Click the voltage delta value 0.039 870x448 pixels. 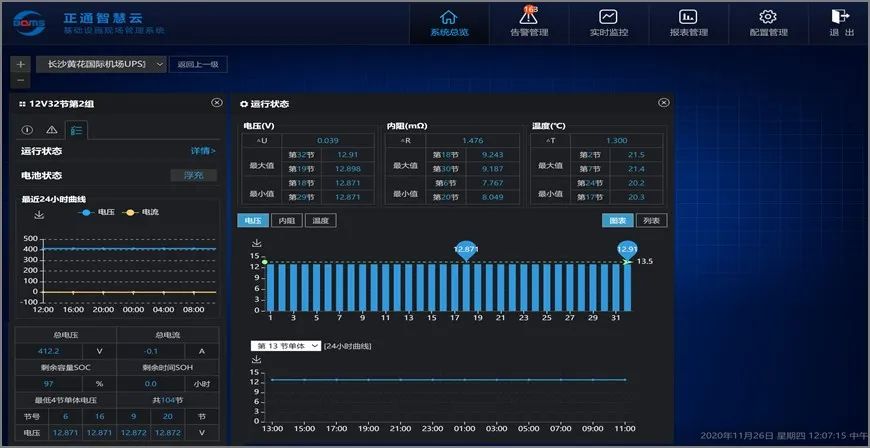coord(328,140)
